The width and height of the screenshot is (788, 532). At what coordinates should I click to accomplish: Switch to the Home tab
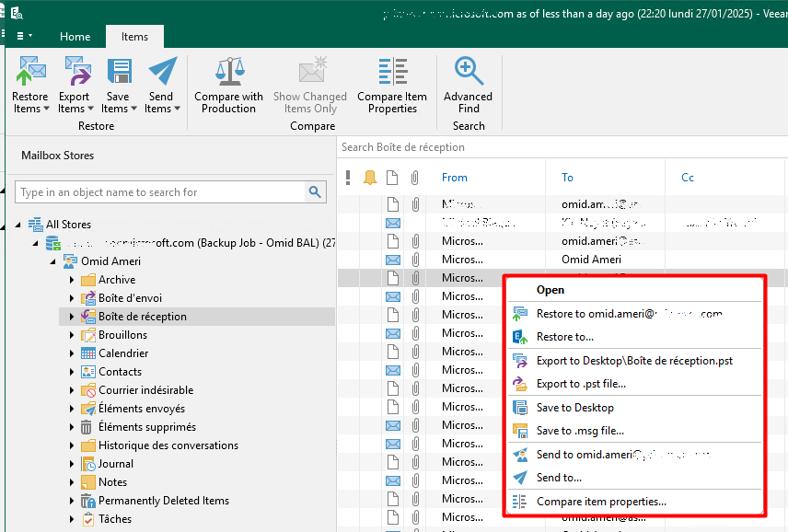pyautogui.click(x=75, y=37)
